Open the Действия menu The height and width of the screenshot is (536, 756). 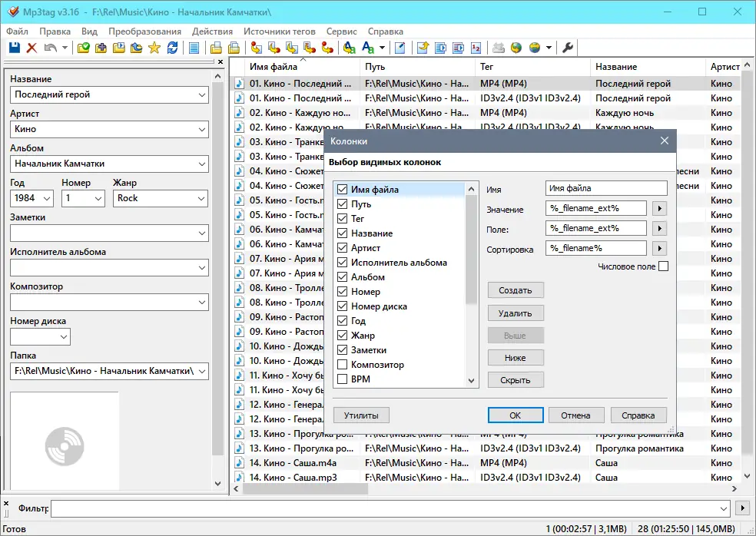tap(212, 31)
